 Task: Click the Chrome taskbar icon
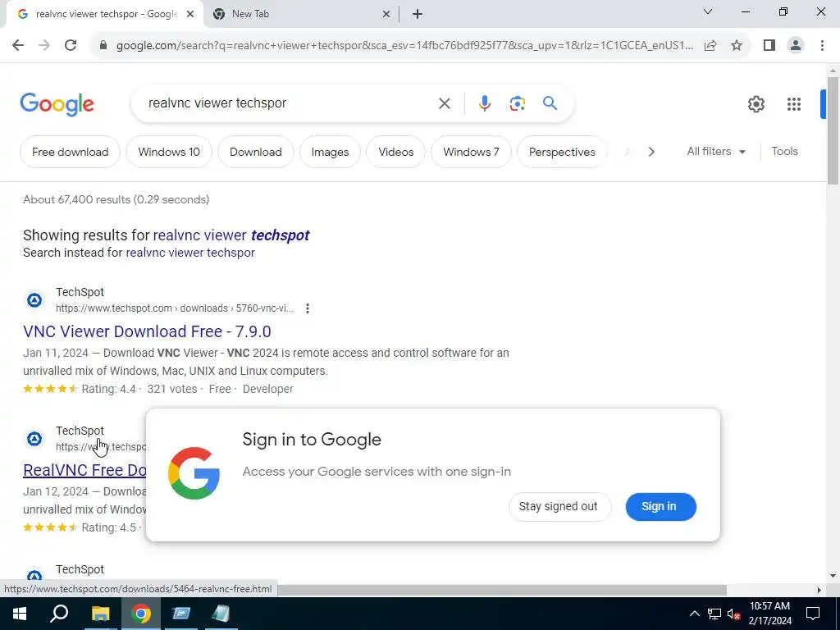point(141,614)
